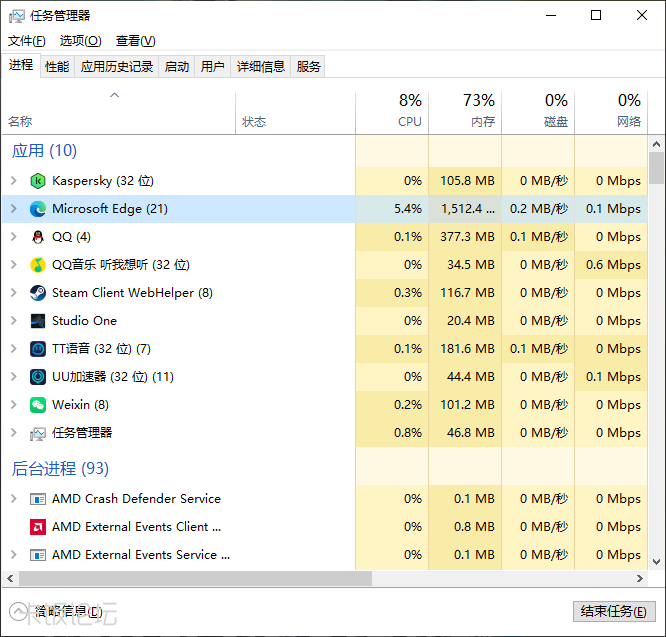Click the 简略信息 collapse arrow icon
Image resolution: width=666 pixels, height=637 pixels.
[18, 612]
